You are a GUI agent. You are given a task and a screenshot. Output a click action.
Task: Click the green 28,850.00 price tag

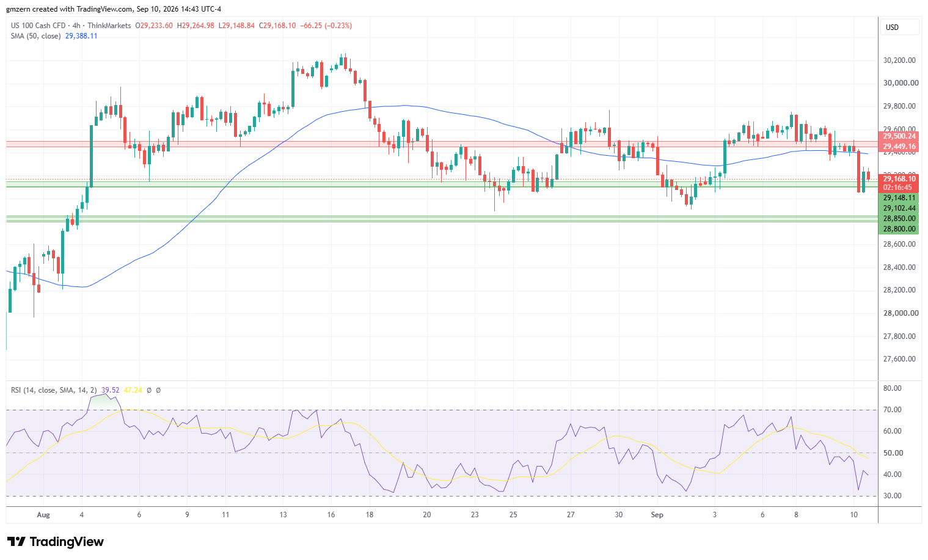coord(899,219)
